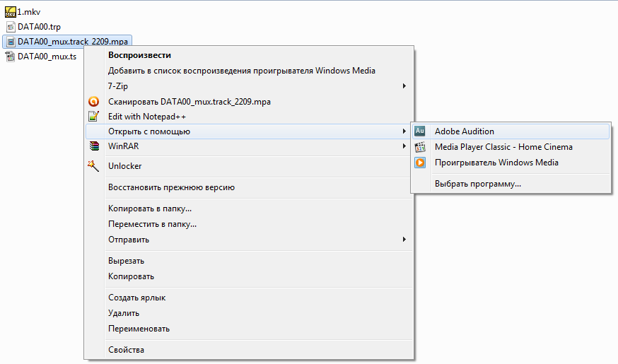Click the WinRAR books icon
The width and height of the screenshot is (618, 364).
pos(93,147)
